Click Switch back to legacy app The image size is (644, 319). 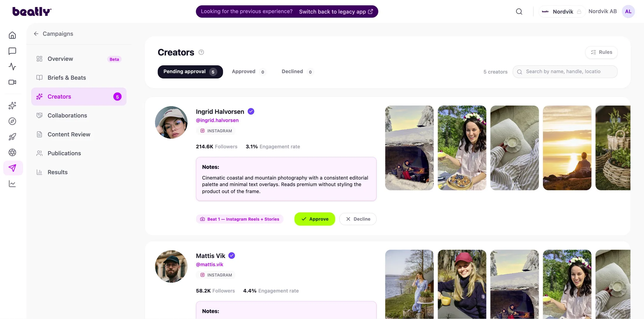tap(336, 11)
